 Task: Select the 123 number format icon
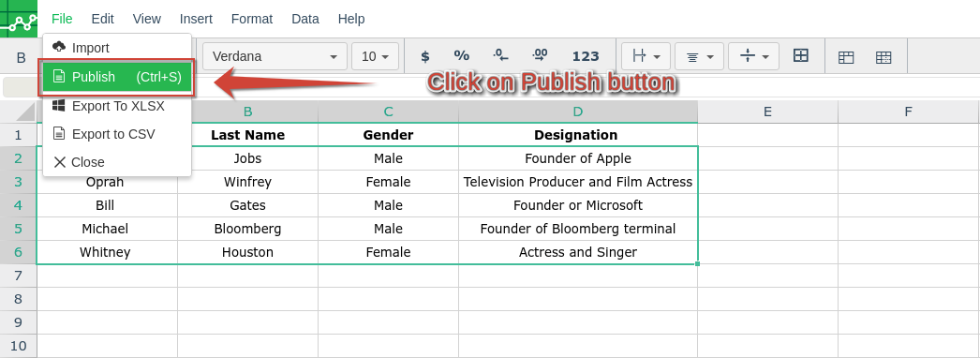[x=586, y=56]
